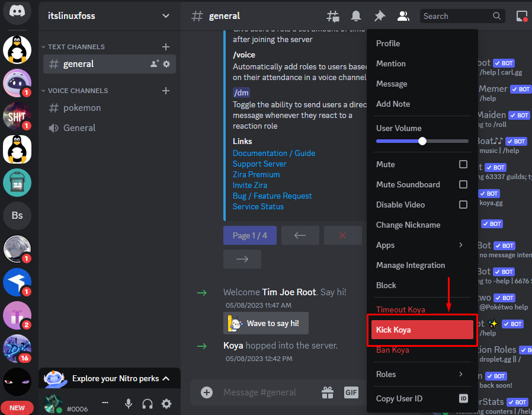Open the pokemon channel
Viewport: 532px width, 415px height.
pyautogui.click(x=109, y=108)
